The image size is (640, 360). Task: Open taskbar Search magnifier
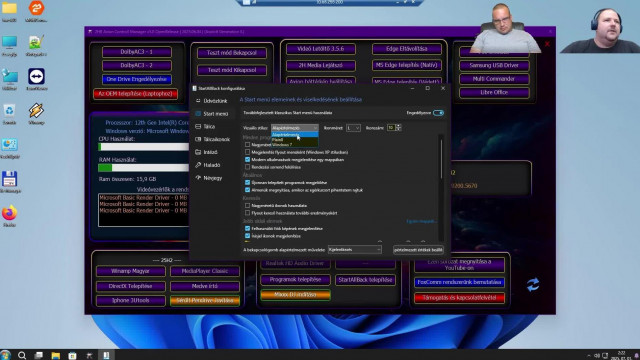(x=22, y=356)
